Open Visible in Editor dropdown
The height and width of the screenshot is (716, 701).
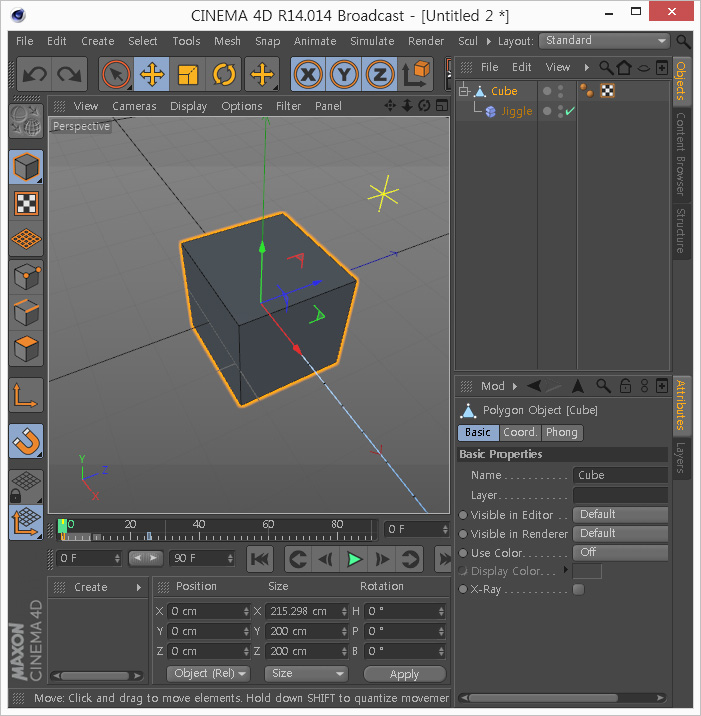pos(620,514)
